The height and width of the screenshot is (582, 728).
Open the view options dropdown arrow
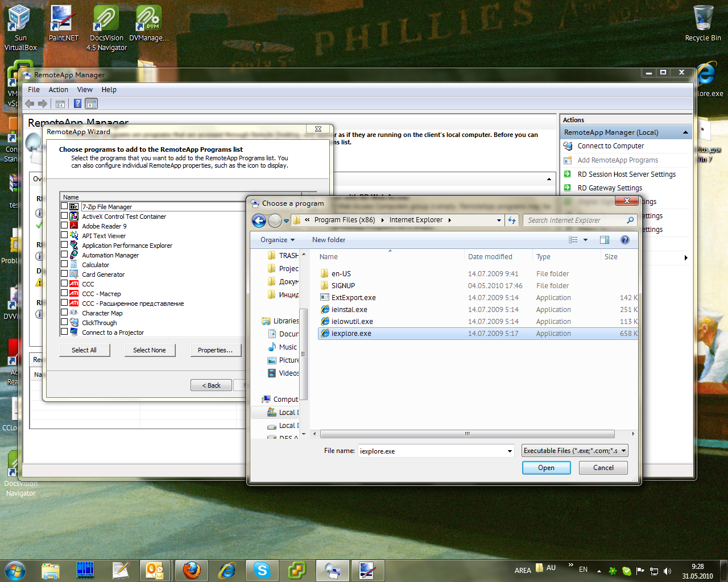coord(585,240)
